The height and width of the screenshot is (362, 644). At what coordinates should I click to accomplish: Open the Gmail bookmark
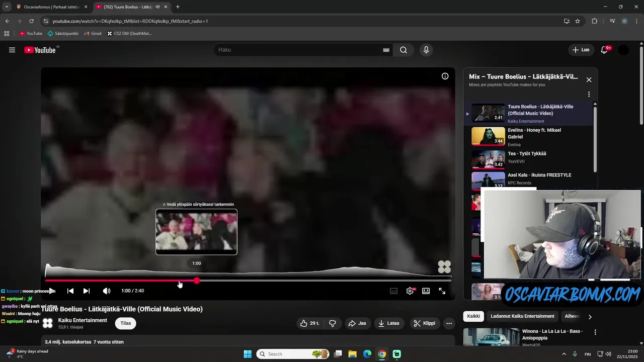pos(93,34)
